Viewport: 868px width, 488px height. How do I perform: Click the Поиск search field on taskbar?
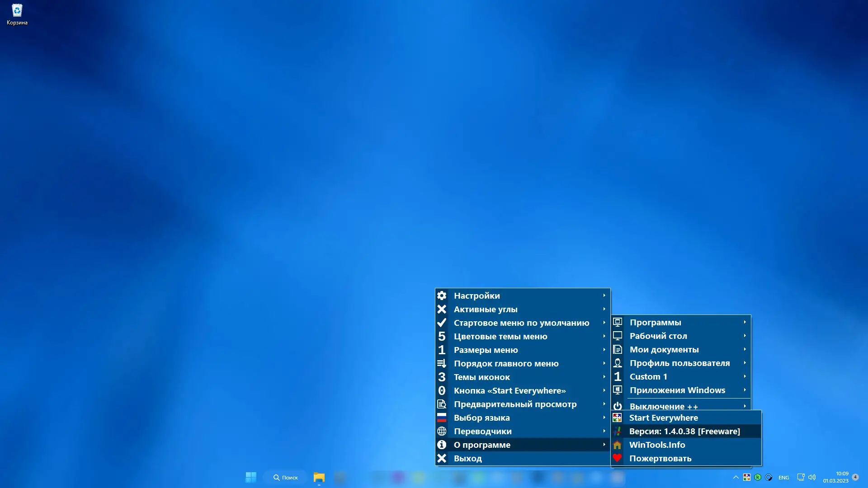[286, 477]
